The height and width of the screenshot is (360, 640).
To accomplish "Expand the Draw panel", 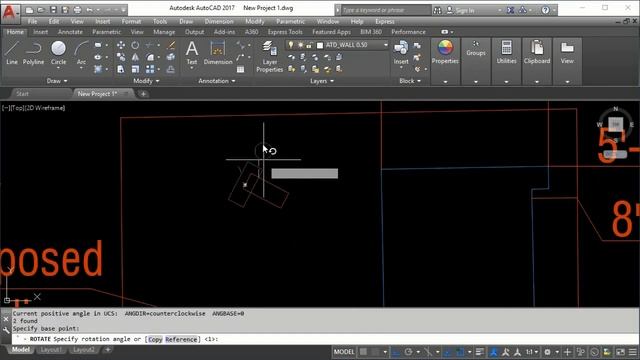I will (x=57, y=81).
